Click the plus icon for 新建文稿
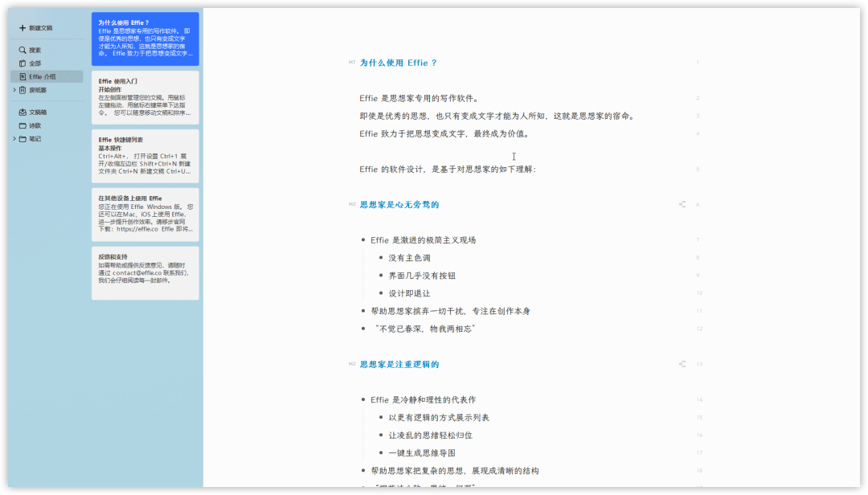Screen dimensions: 868x495 coord(23,27)
